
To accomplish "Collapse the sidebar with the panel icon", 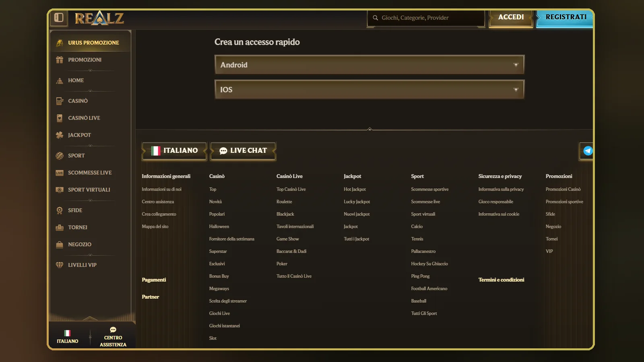I will [x=59, y=17].
